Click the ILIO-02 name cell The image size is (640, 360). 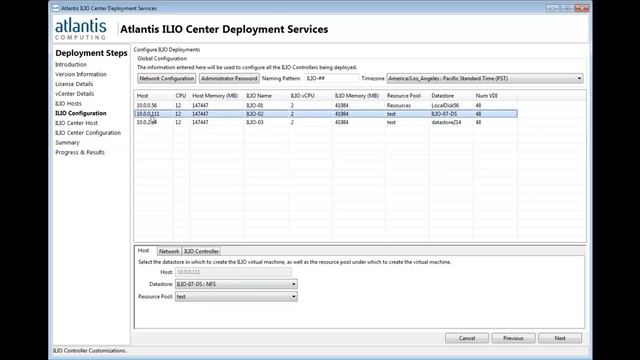[254, 114]
